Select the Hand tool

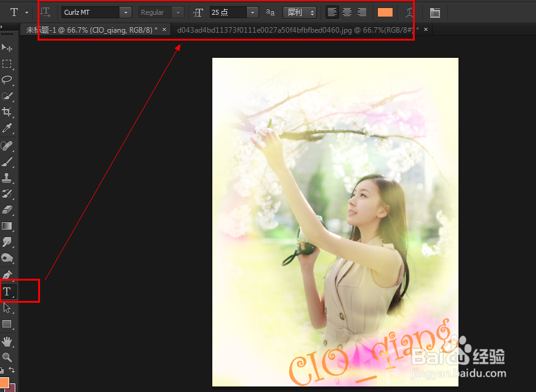7,342
